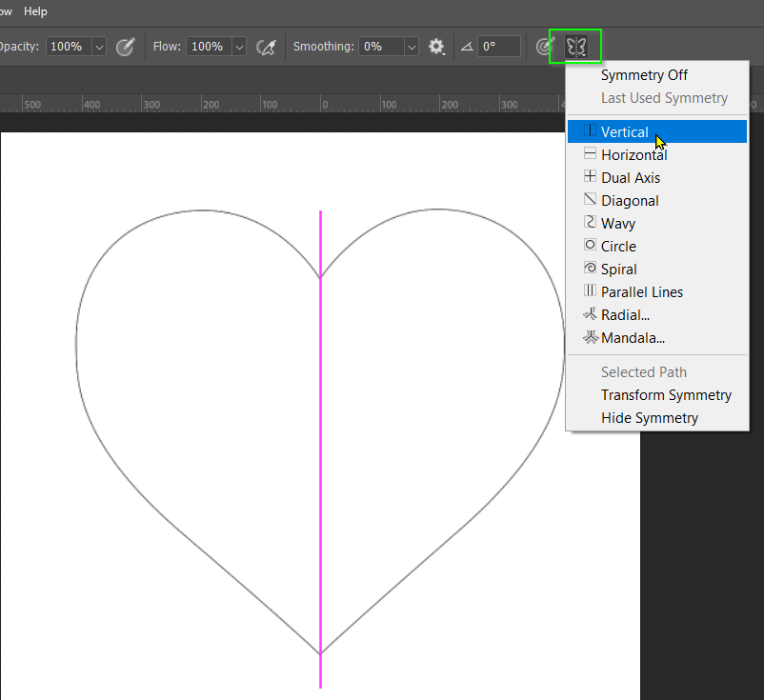Select Mandala... symmetry option
Image resolution: width=764 pixels, height=700 pixels.
(633, 338)
